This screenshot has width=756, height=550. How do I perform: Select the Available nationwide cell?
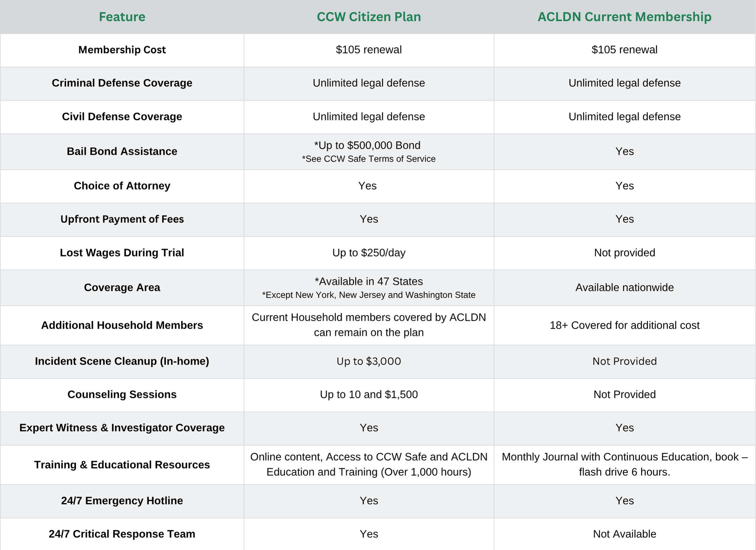coord(624,287)
